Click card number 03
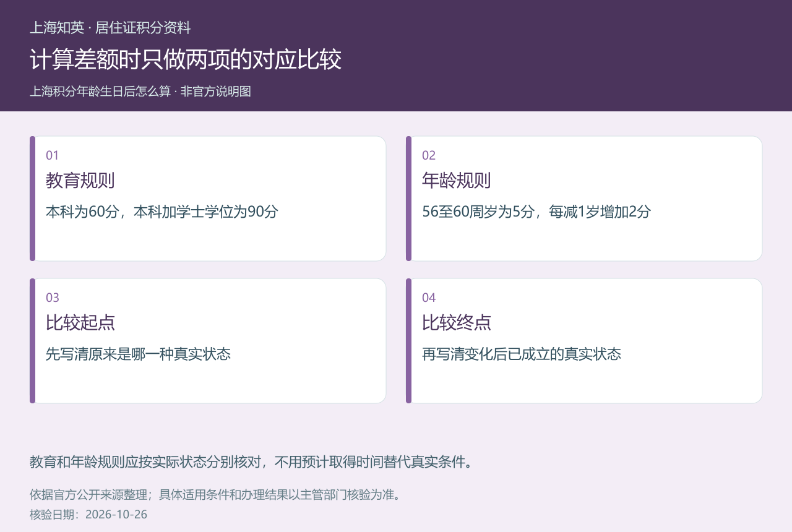This screenshot has height=532, width=792. tap(53, 298)
